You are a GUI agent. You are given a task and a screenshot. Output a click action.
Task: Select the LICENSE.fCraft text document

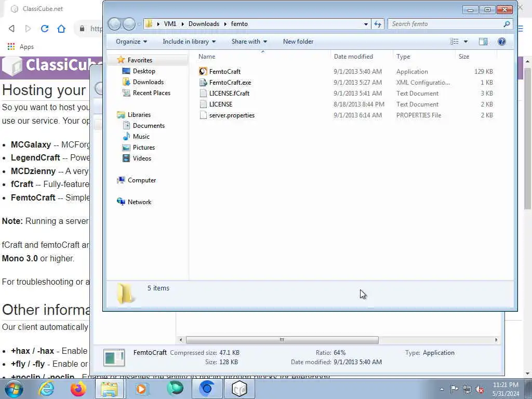point(229,94)
